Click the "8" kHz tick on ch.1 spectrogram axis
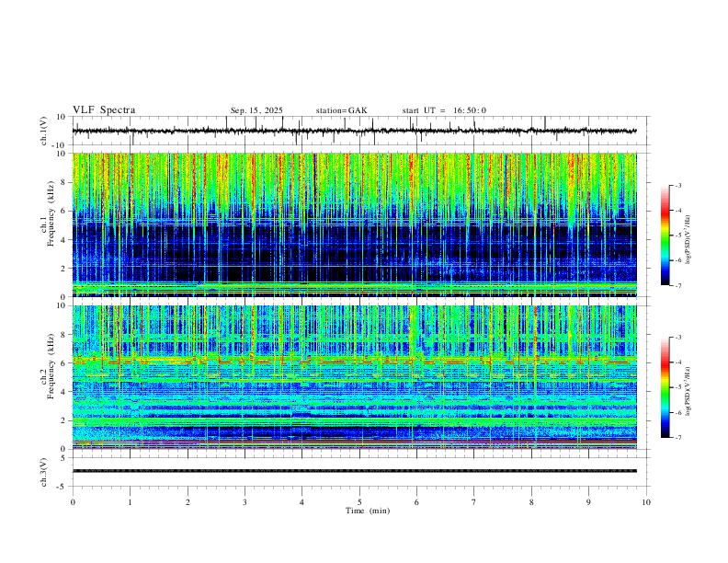This screenshot has width=728, height=563. [x=64, y=182]
